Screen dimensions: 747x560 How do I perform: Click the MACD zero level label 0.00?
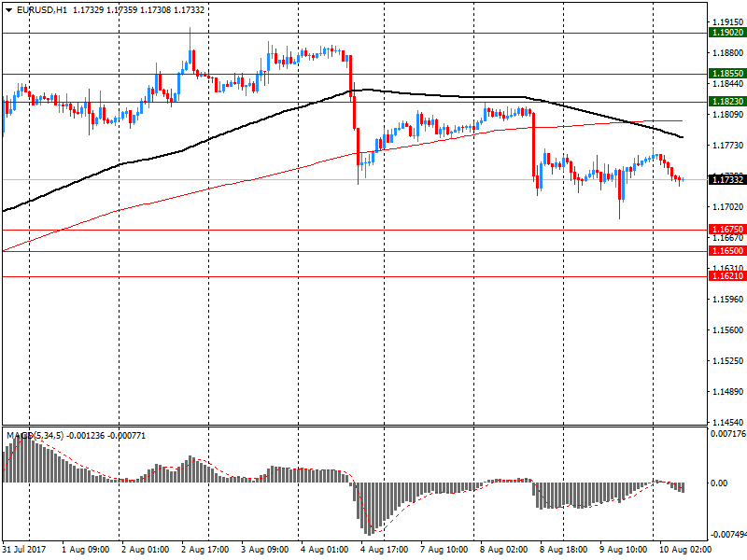(719, 483)
